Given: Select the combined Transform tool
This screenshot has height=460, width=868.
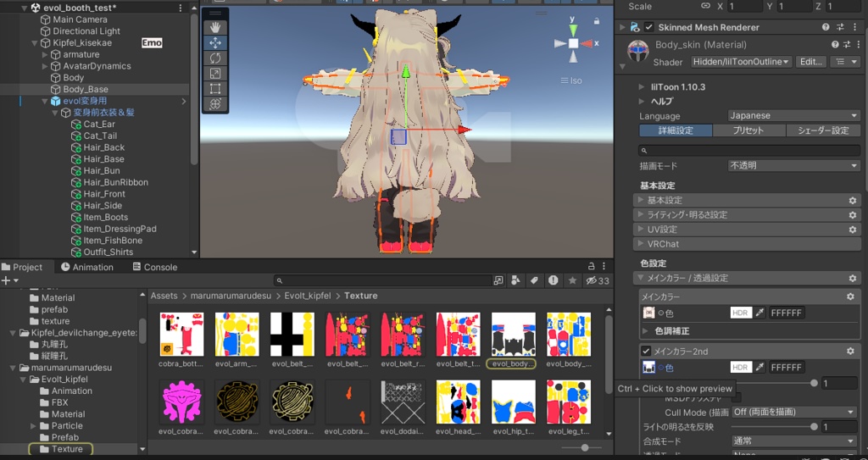Looking at the screenshot, I should [x=215, y=104].
